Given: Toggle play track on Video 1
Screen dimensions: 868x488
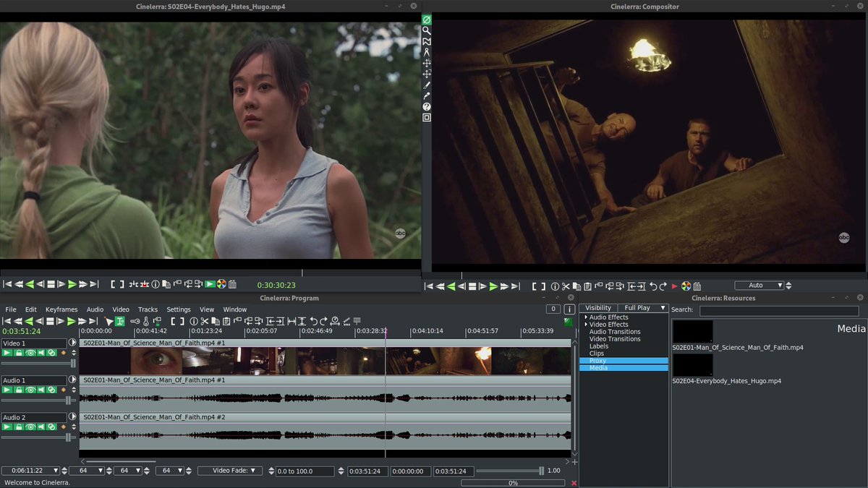Looking at the screenshot, I should (7, 353).
